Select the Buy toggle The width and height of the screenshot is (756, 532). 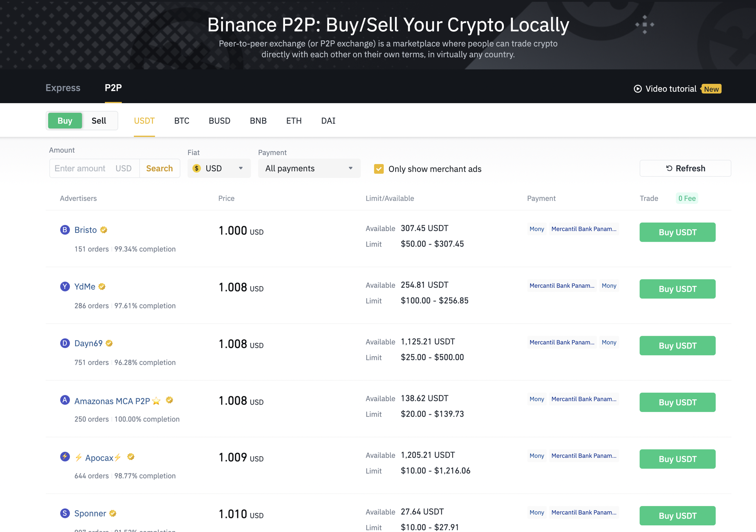coord(65,120)
